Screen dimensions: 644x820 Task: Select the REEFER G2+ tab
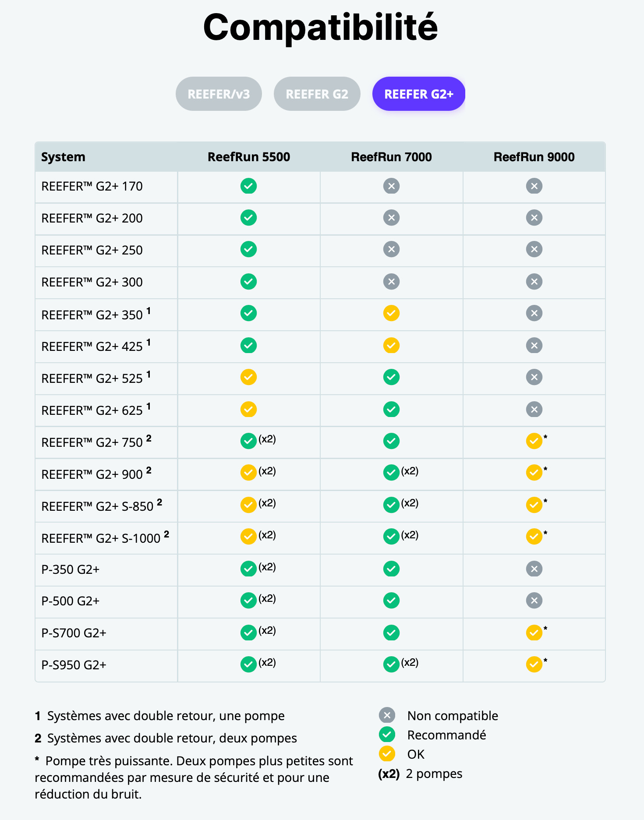[418, 94]
